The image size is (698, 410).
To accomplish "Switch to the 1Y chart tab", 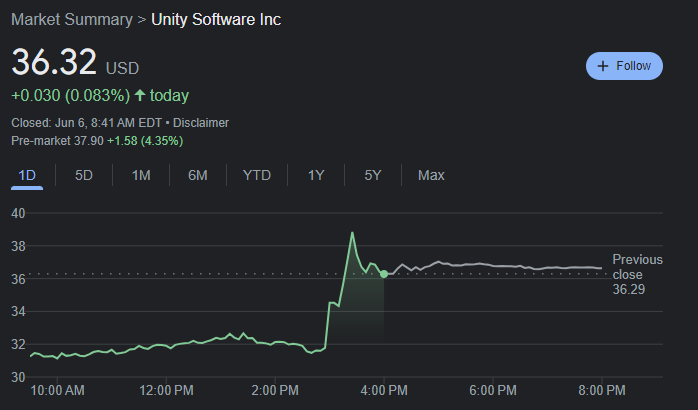I will click(316, 176).
